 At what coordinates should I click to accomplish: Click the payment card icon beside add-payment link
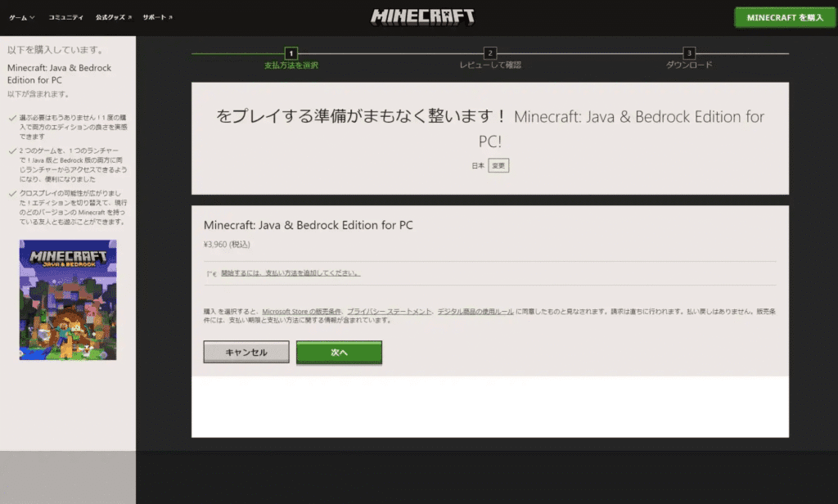click(x=211, y=273)
